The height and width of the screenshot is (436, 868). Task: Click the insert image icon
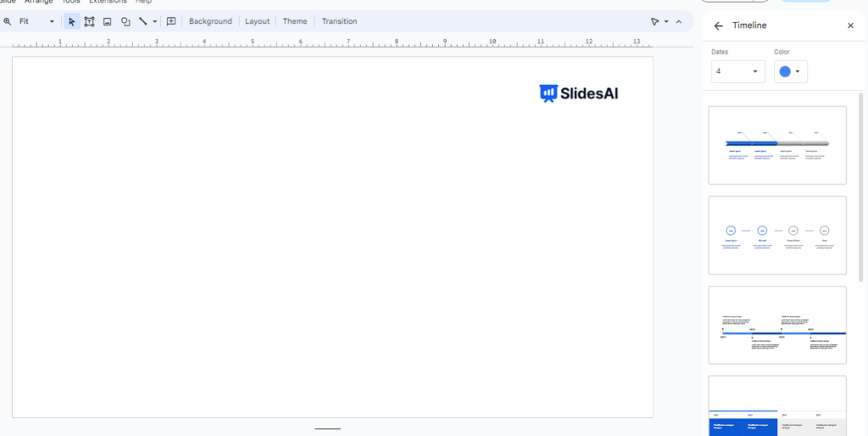(x=108, y=21)
